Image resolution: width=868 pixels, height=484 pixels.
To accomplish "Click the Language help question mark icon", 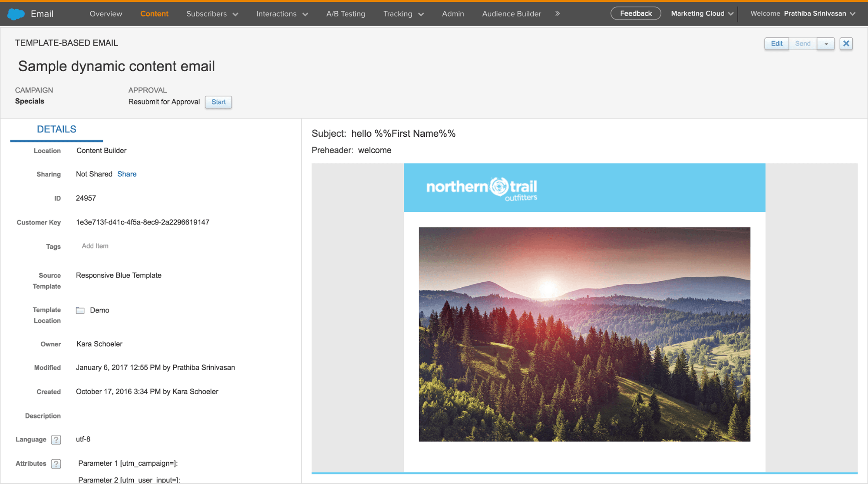I will point(56,440).
